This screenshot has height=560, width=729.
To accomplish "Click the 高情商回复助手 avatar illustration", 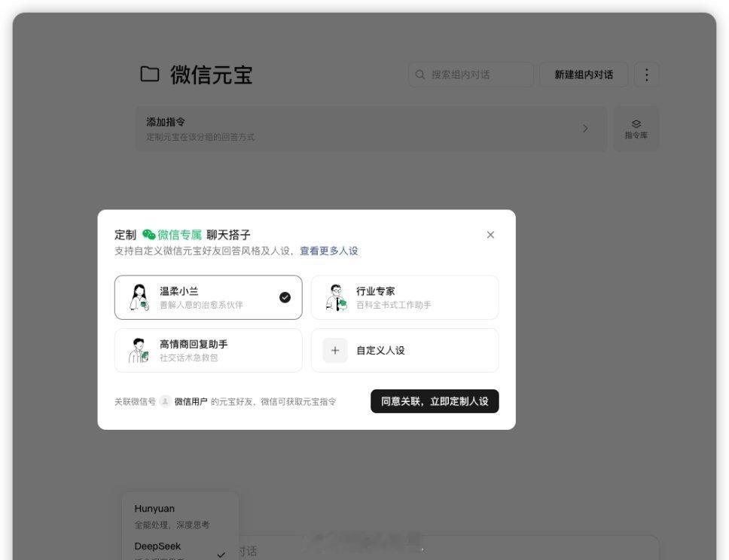I will pos(139,351).
